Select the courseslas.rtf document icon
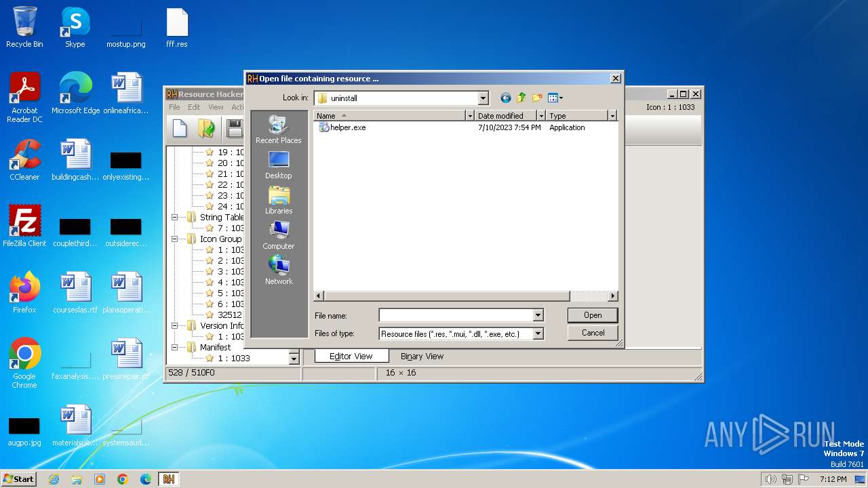 [x=75, y=293]
